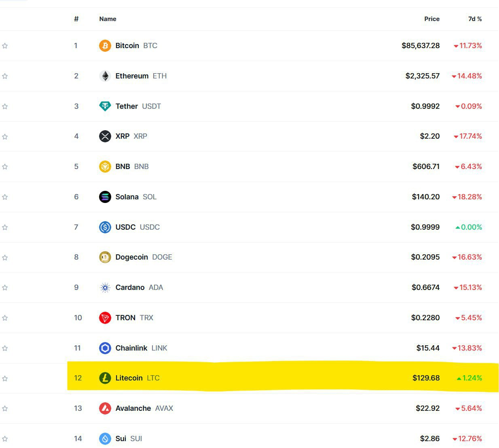Select the TRON logo icon
This screenshot has width=499, height=448.
105,318
